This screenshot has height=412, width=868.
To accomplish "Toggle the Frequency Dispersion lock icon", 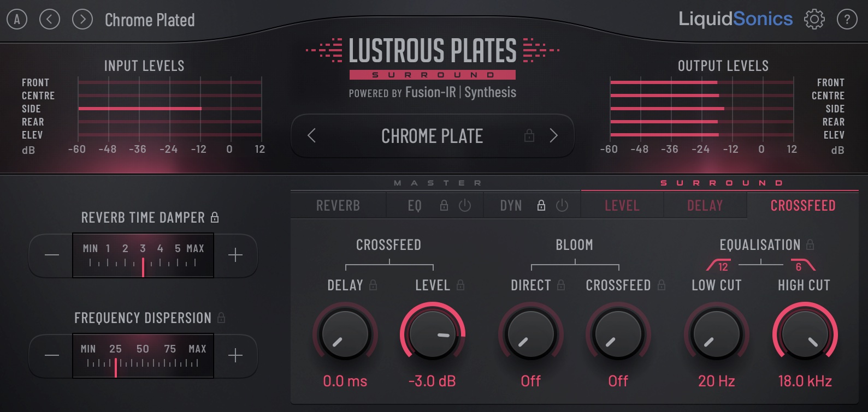I will [221, 318].
